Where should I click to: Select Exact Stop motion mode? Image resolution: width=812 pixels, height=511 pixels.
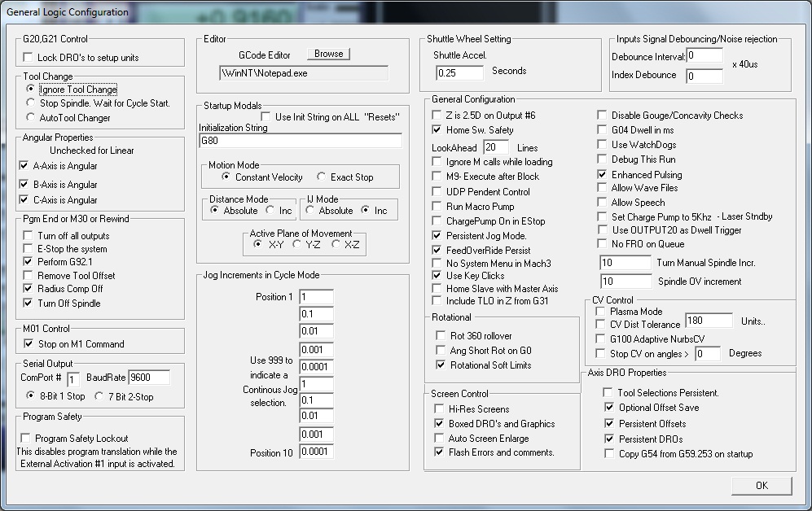coord(321,177)
